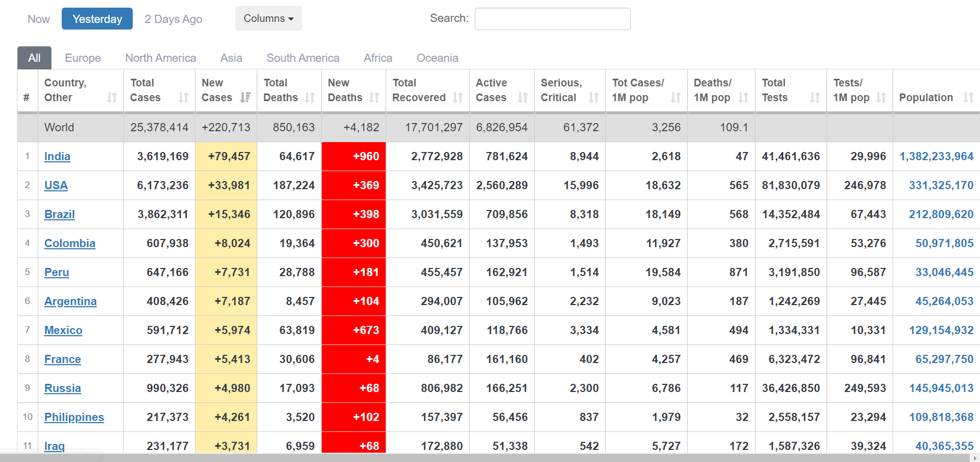Image resolution: width=980 pixels, height=462 pixels.
Task: Open the Argentina country link
Action: point(70,301)
